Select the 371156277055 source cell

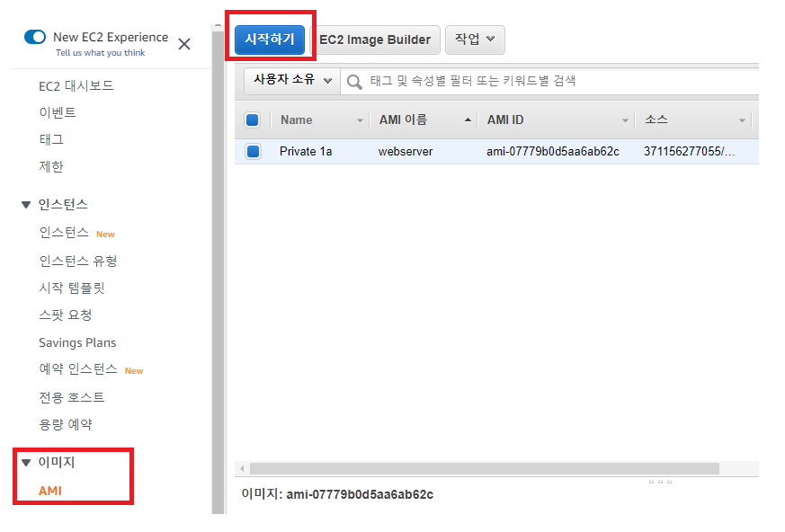(689, 151)
